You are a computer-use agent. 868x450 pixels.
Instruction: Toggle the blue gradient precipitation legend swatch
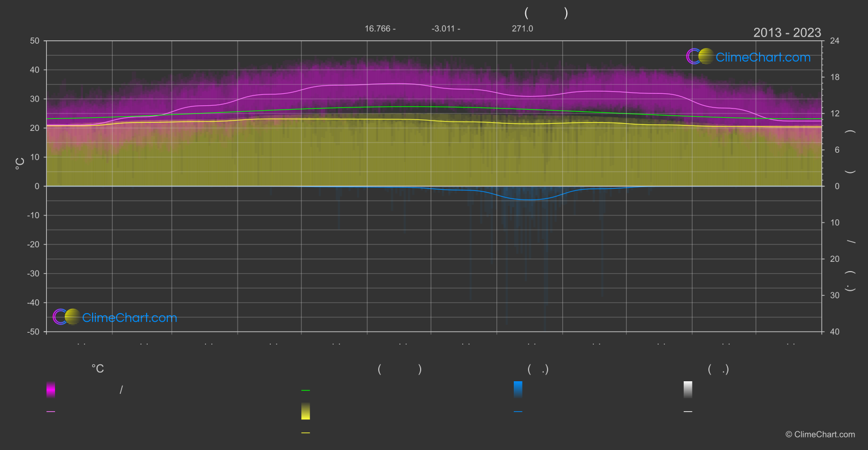(x=518, y=389)
